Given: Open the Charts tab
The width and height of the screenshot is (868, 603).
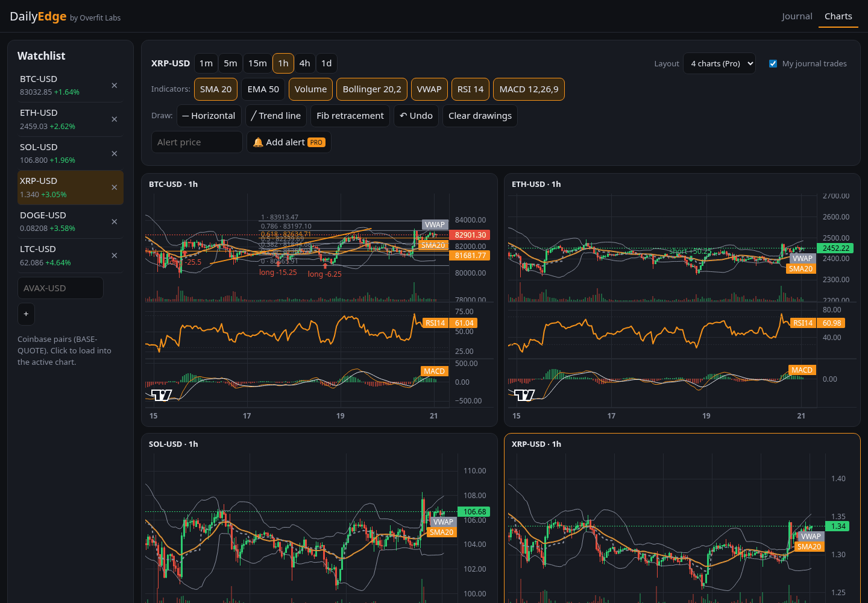Looking at the screenshot, I should [x=838, y=16].
